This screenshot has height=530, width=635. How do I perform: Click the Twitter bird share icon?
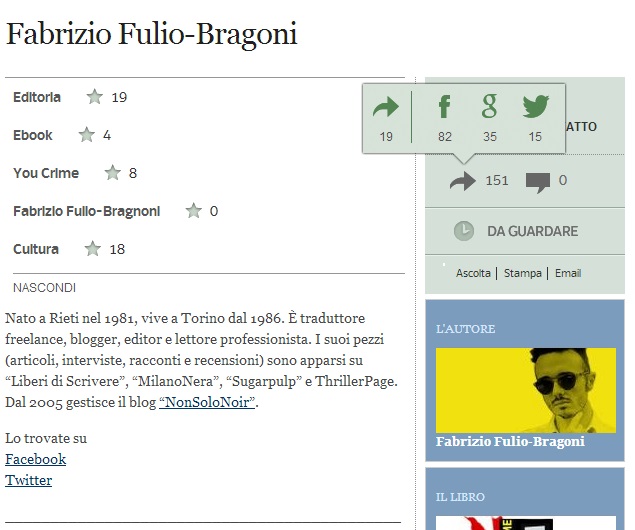535,106
